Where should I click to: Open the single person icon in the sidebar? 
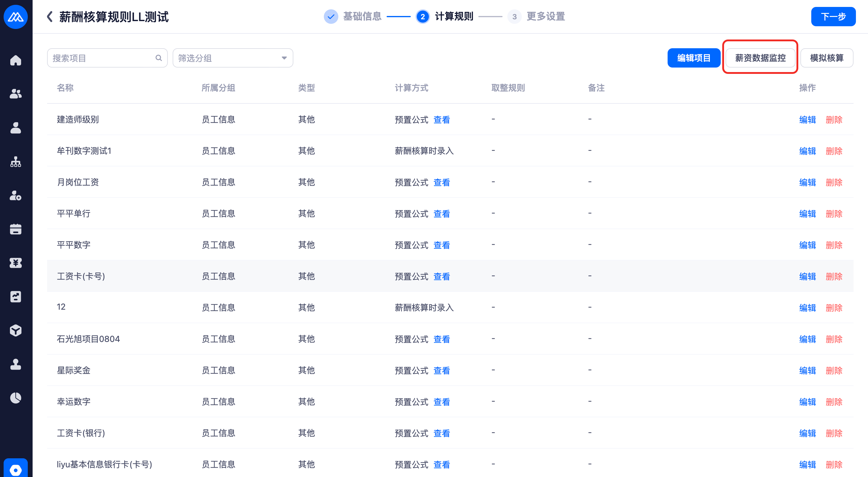point(15,128)
